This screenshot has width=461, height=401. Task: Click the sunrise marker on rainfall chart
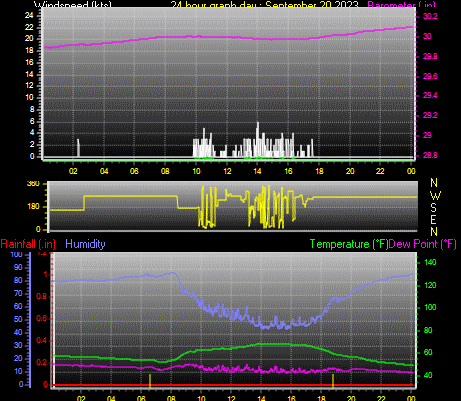(x=150, y=381)
